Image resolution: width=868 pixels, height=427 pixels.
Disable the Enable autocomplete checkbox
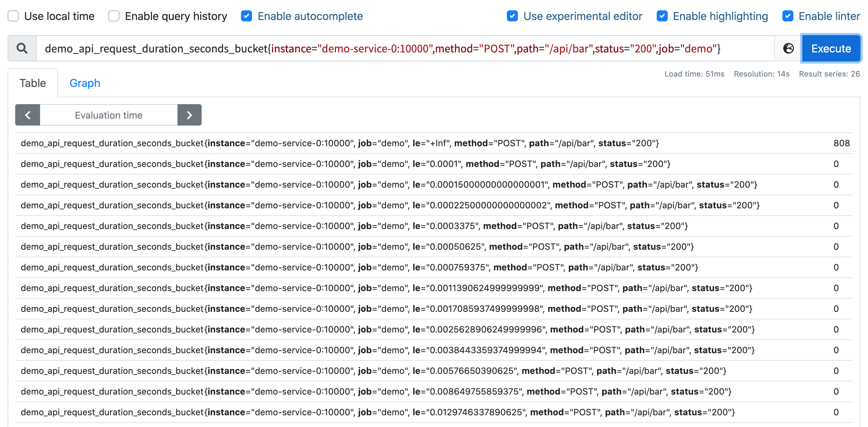(247, 16)
